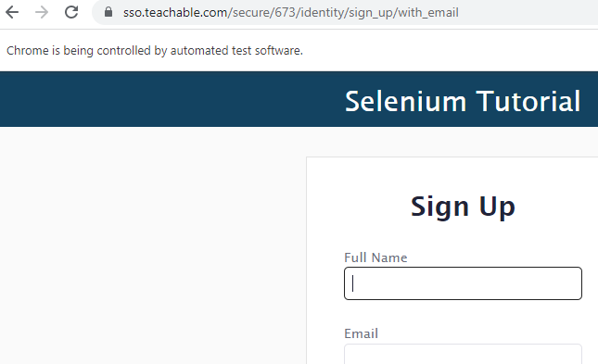
Task: Click the sso.teachable.com domain in the URL
Action: coord(175,13)
